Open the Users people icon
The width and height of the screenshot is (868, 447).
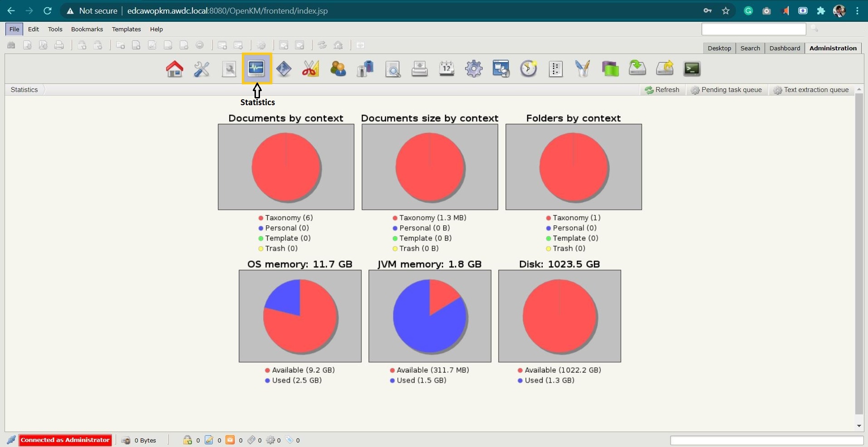pos(338,69)
